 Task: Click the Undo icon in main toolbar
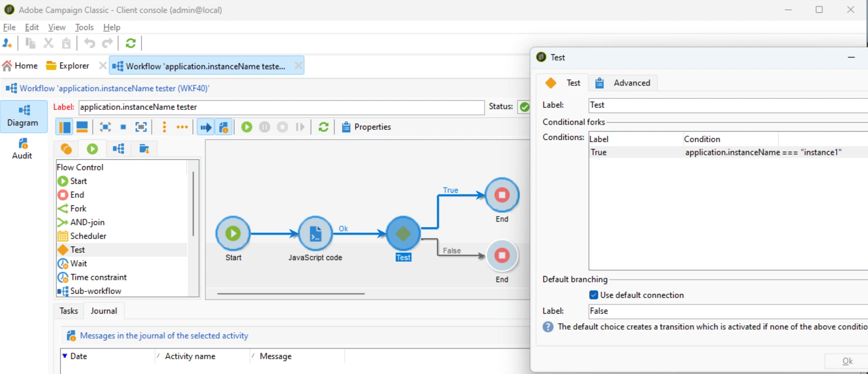point(89,43)
